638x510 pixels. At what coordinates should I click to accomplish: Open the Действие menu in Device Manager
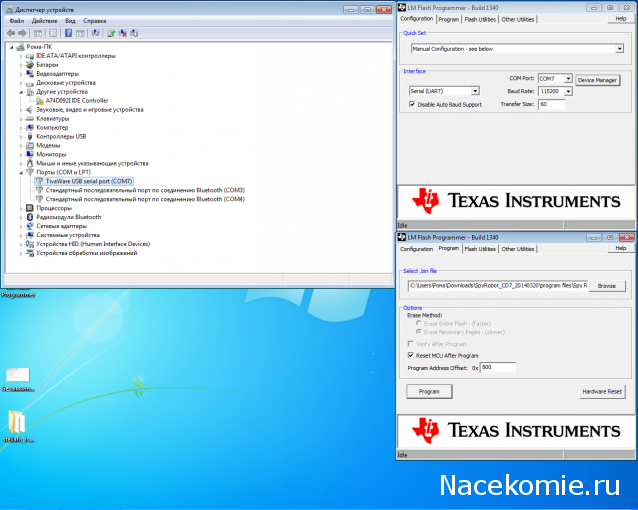point(44,20)
